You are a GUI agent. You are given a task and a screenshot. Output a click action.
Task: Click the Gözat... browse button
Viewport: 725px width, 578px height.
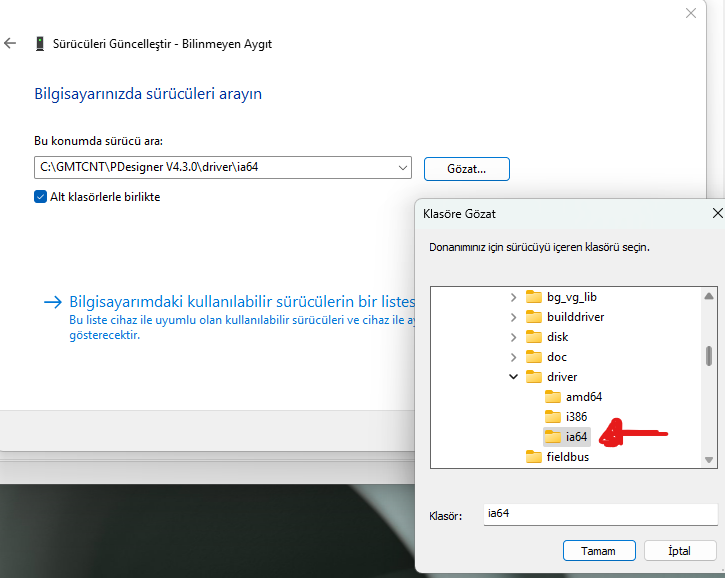tap(467, 169)
